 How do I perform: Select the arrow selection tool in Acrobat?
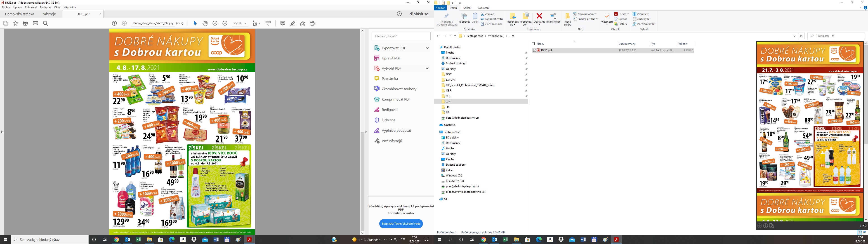click(x=195, y=23)
